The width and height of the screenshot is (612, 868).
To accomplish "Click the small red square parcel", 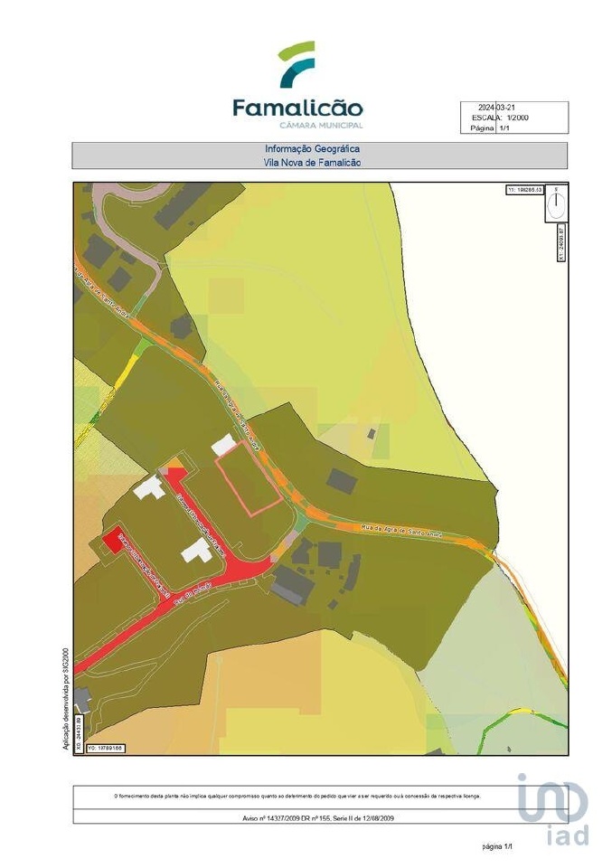I will (x=115, y=542).
